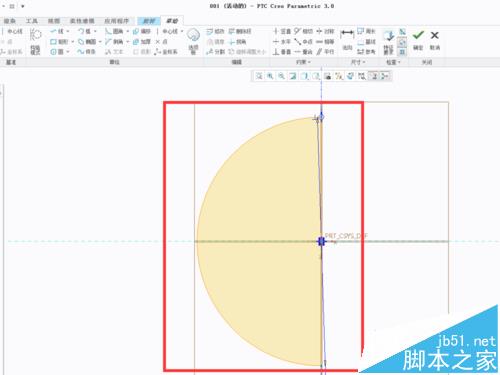Viewport: 500px width, 375px height.
Task: Apply the Vertical (竖直) constraint
Action: click(282, 31)
